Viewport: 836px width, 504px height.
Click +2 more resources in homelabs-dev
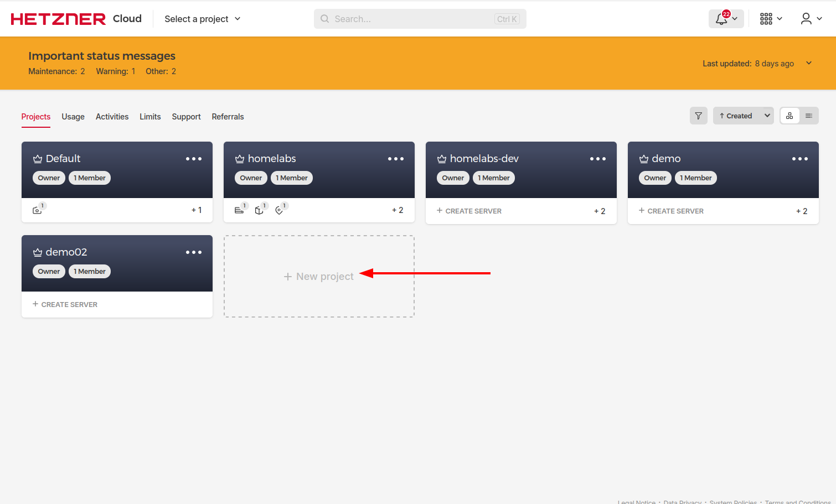[600, 211]
